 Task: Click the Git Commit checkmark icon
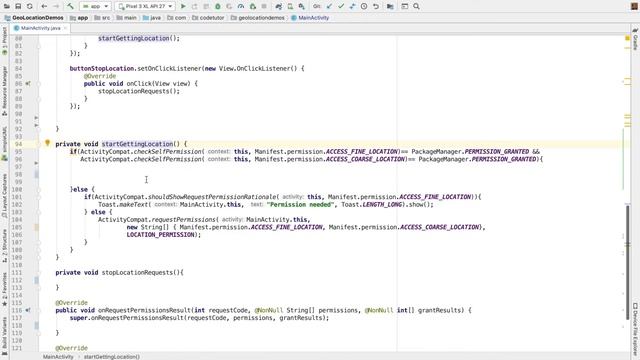point(341,6)
